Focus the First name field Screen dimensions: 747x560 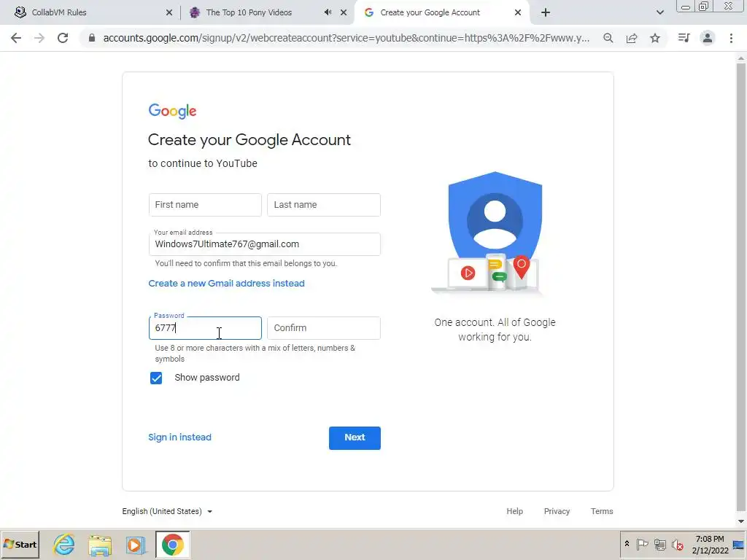[205, 205]
